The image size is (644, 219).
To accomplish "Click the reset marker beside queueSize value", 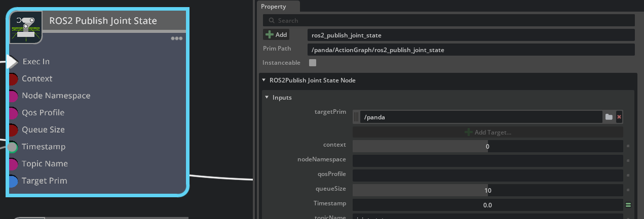I will (628, 190).
